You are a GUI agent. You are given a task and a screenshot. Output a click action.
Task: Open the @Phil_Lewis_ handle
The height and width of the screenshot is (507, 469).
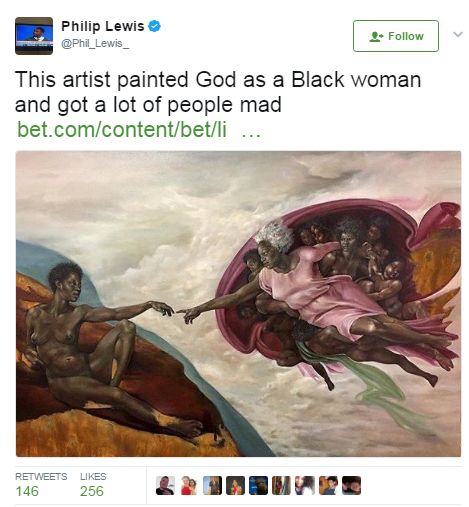(x=95, y=44)
